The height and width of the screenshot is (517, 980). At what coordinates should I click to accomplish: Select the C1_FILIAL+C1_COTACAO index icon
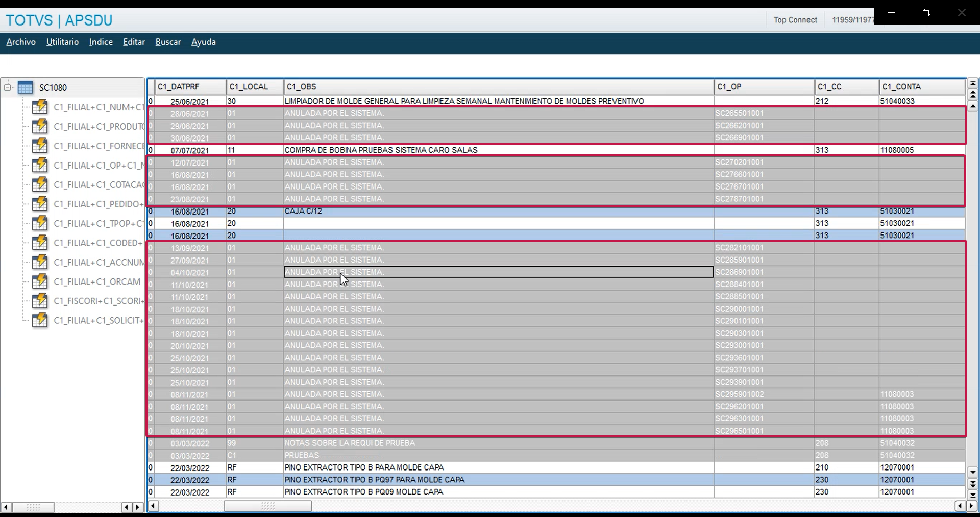(x=40, y=185)
